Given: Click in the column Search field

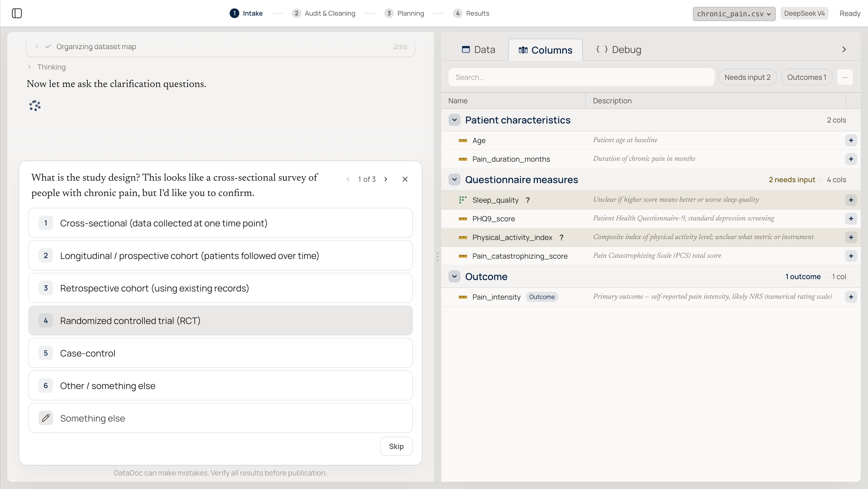Looking at the screenshot, I should (581, 77).
